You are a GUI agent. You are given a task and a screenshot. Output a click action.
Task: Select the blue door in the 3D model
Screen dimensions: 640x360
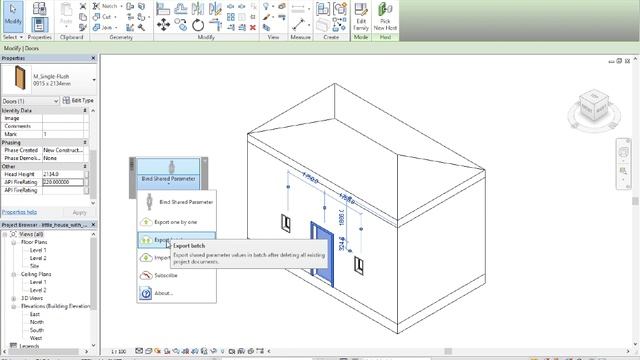tap(322, 255)
